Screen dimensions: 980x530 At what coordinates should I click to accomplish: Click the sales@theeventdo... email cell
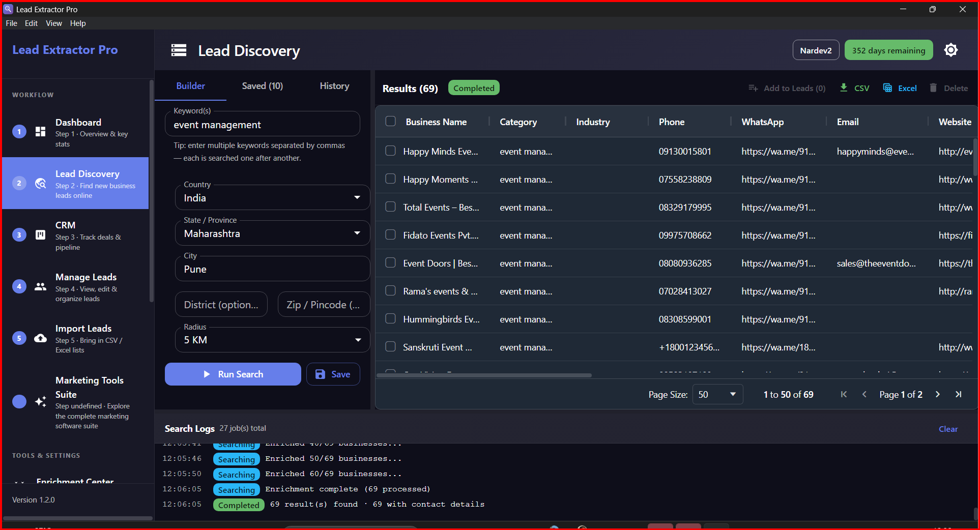click(x=876, y=263)
